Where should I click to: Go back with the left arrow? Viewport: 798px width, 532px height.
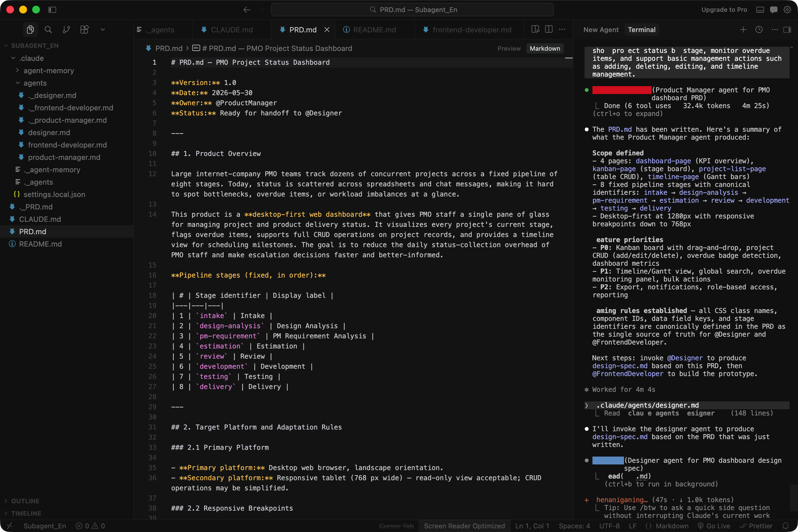247,10
